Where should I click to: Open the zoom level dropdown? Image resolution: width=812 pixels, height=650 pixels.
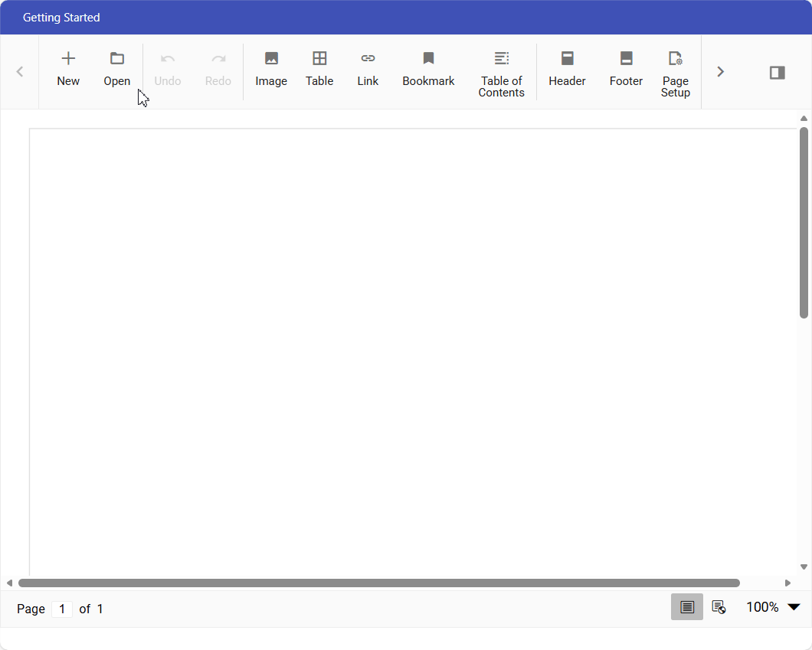point(795,606)
